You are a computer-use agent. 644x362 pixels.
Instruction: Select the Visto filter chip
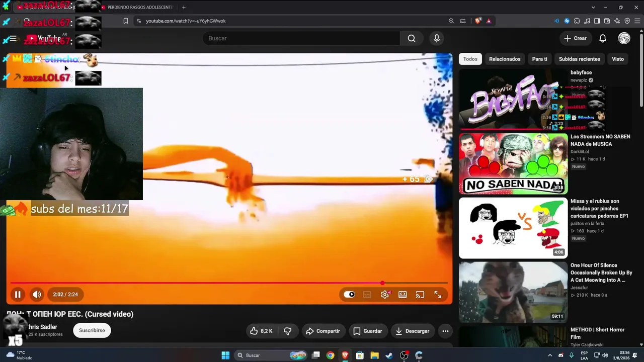pyautogui.click(x=618, y=59)
